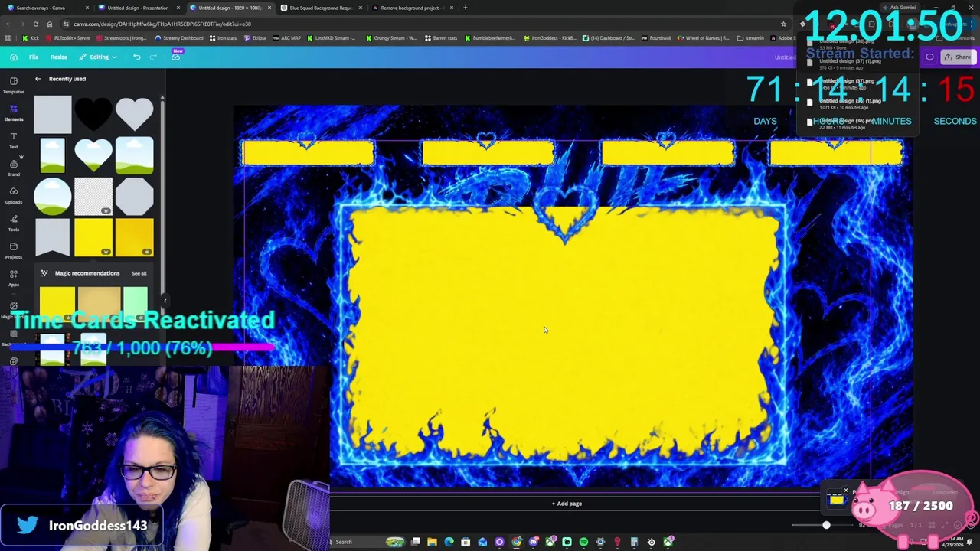Open the Projects sidebar panel
Screen dimensions: 980x551
click(14, 250)
